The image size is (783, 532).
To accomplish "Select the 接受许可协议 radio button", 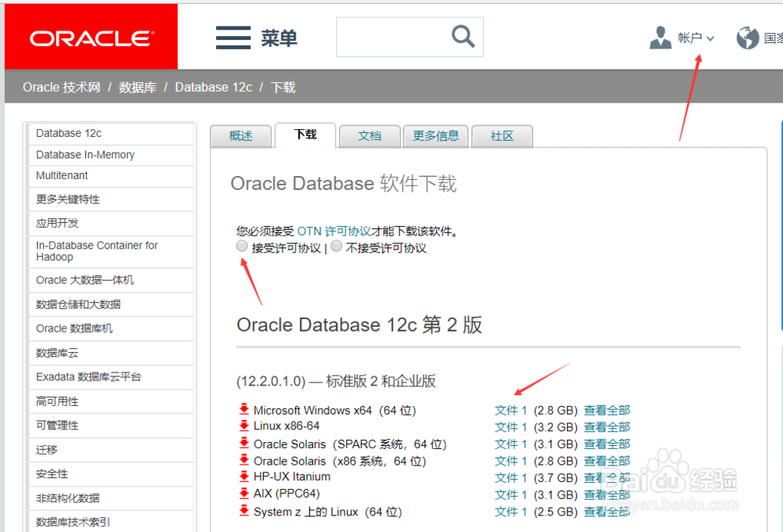I will [x=241, y=246].
